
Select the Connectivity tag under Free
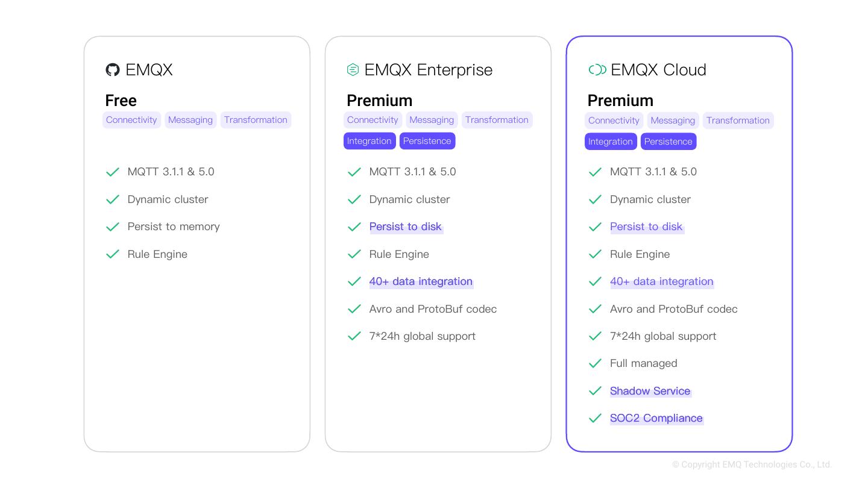(131, 120)
